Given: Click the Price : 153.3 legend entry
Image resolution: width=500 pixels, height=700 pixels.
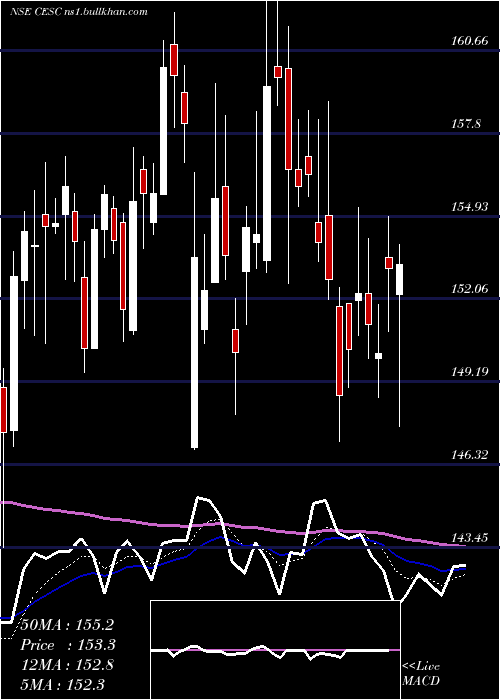Looking at the screenshot, I should point(68,645).
